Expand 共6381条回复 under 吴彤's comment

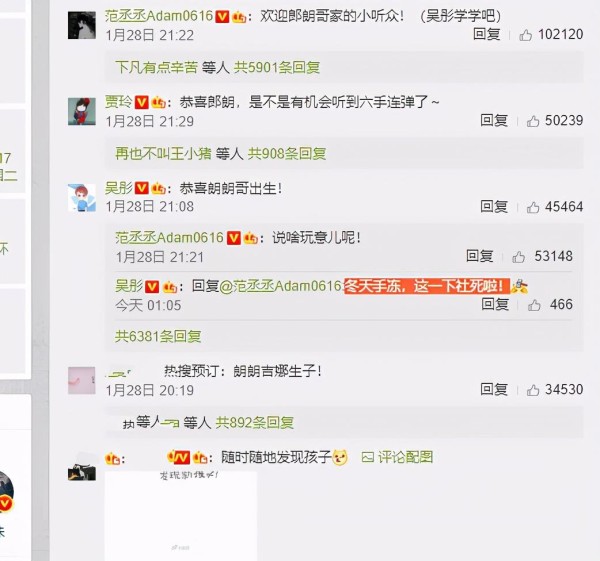(158, 336)
